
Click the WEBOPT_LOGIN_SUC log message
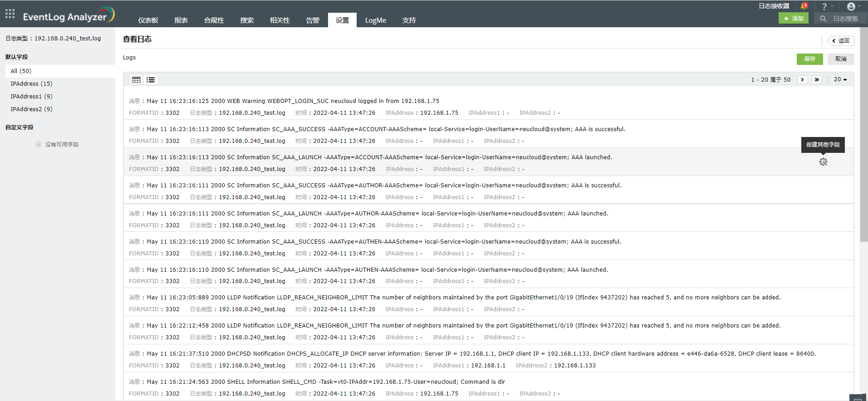[x=293, y=101]
